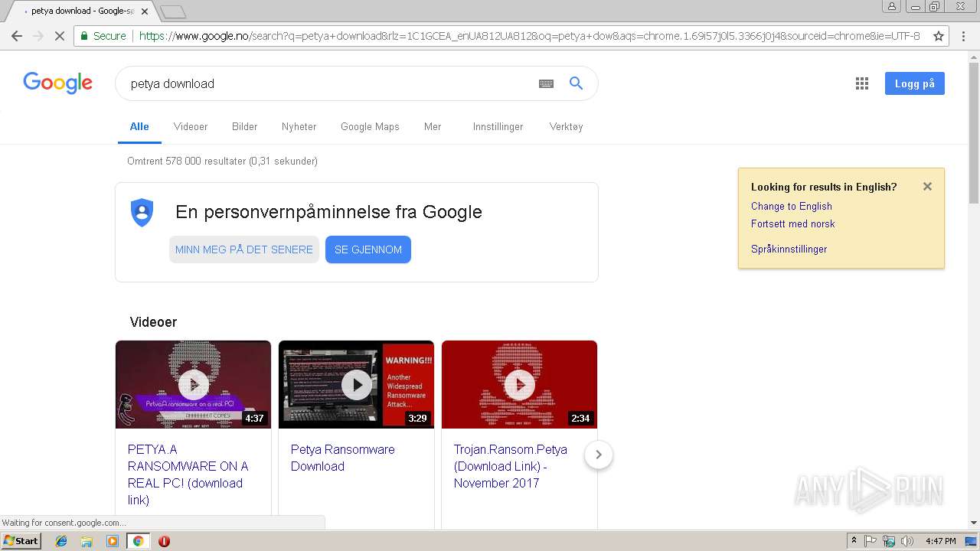
Task: Click Chrome profile user icon
Action: pyautogui.click(x=892, y=6)
